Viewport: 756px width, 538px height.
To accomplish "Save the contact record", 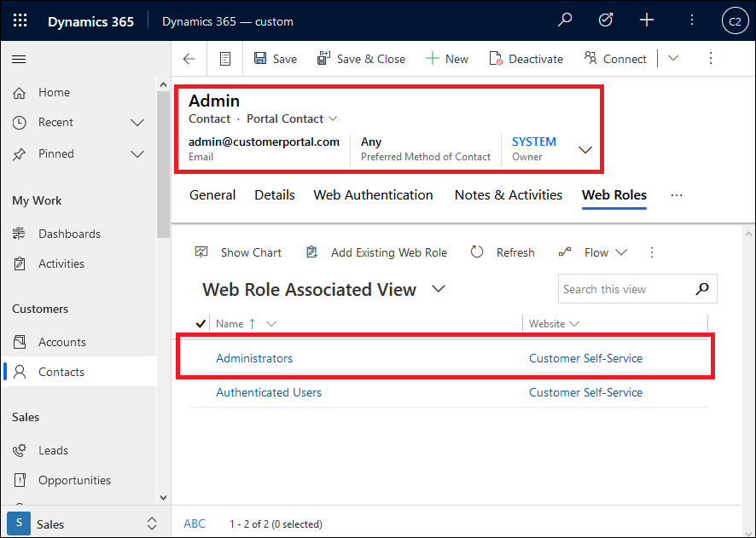I will 276,59.
